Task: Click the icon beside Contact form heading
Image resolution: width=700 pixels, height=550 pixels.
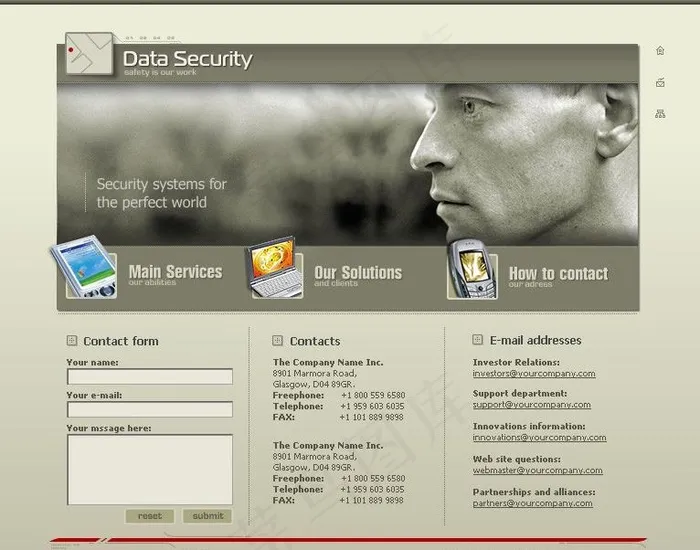Action: [x=71, y=341]
